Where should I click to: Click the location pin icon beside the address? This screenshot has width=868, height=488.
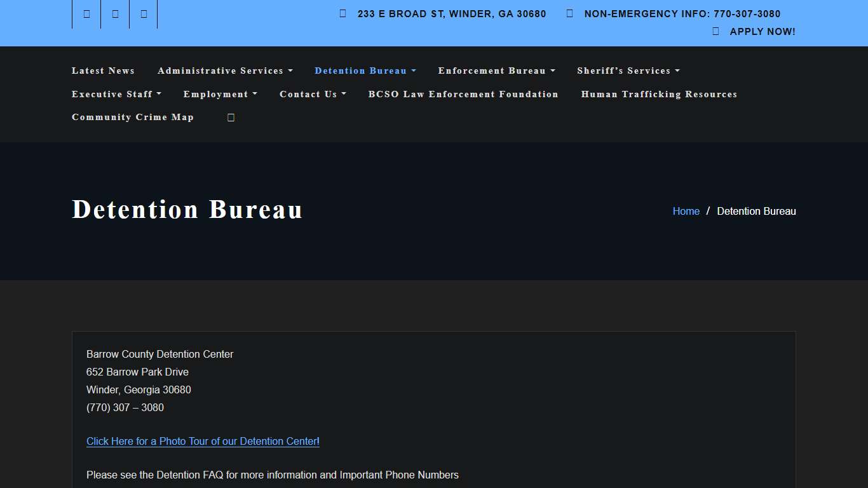[342, 13]
